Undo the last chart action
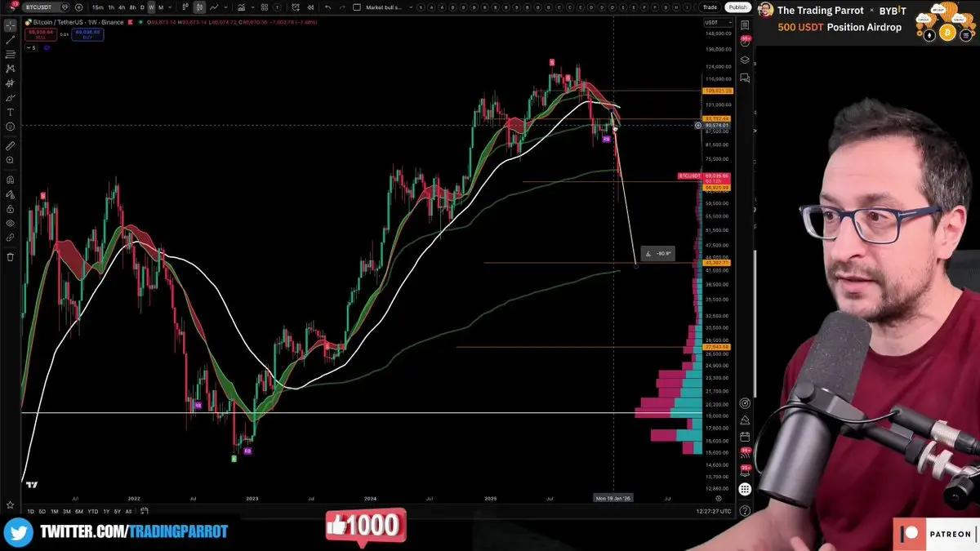The width and height of the screenshot is (980, 551). (327, 7)
